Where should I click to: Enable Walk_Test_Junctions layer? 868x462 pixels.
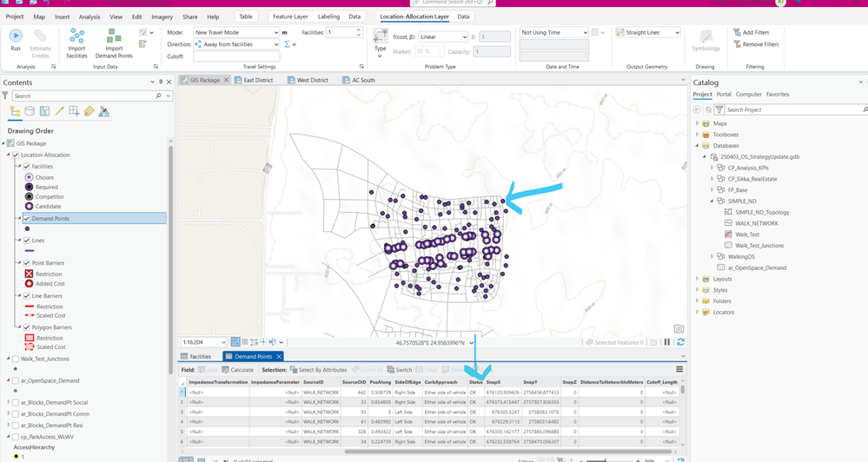pyautogui.click(x=16, y=359)
